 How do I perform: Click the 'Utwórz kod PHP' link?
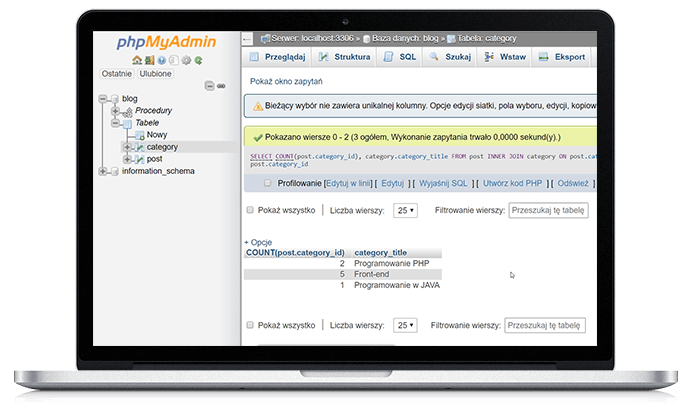(x=514, y=184)
